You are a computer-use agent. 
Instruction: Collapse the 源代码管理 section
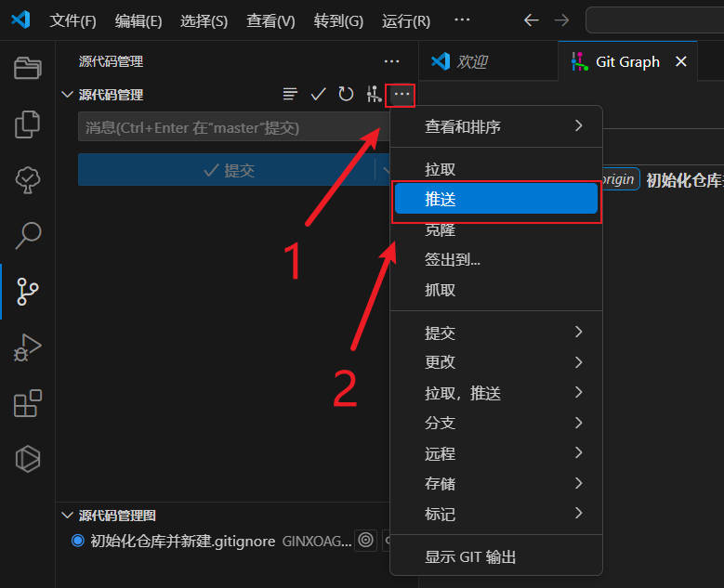(x=67, y=94)
